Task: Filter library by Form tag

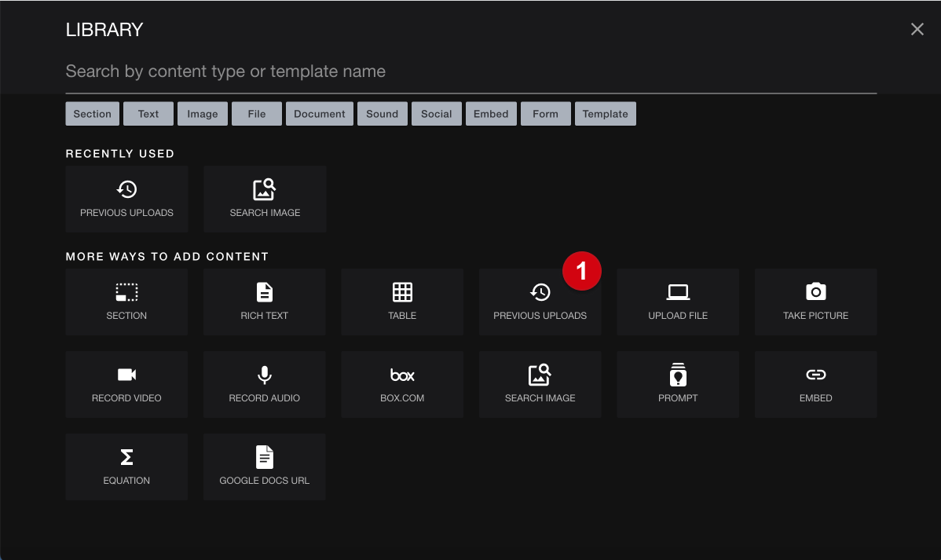Action: pos(546,114)
